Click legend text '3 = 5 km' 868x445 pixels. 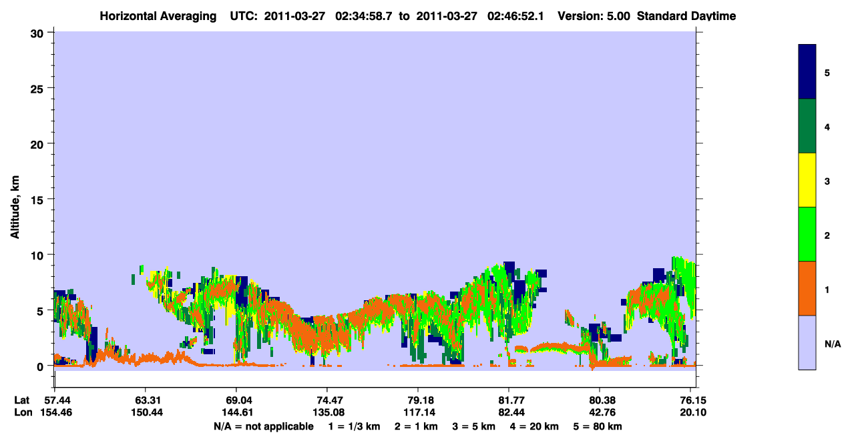click(x=474, y=426)
